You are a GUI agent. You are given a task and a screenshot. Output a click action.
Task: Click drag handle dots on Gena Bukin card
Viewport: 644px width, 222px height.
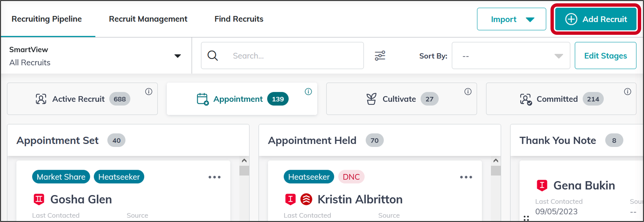(526, 218)
